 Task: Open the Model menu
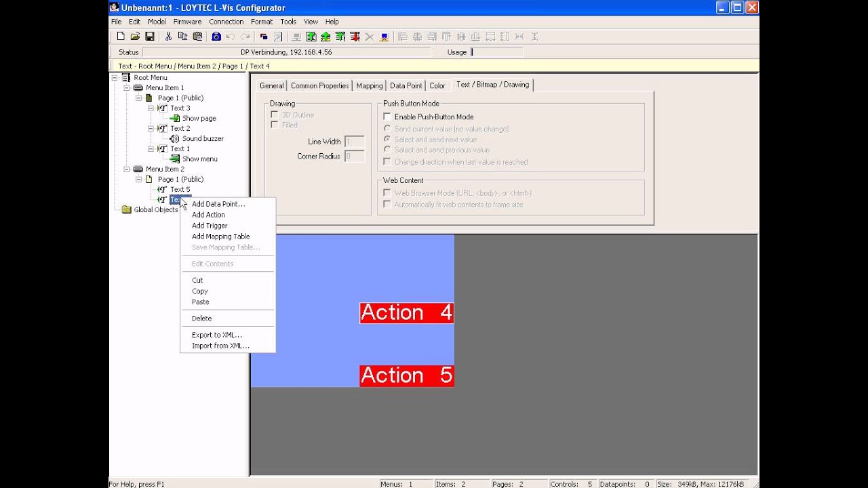(157, 22)
